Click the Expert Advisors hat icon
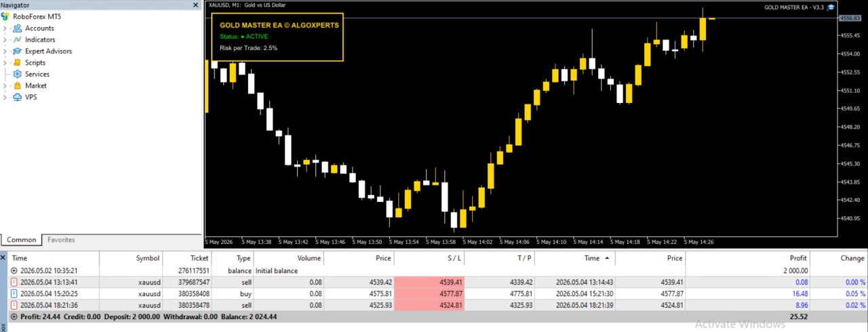The image size is (868, 332). click(18, 51)
